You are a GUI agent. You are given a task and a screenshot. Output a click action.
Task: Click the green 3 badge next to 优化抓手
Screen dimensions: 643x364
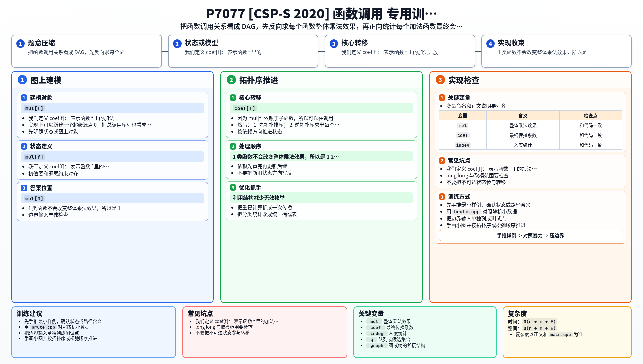233,188
